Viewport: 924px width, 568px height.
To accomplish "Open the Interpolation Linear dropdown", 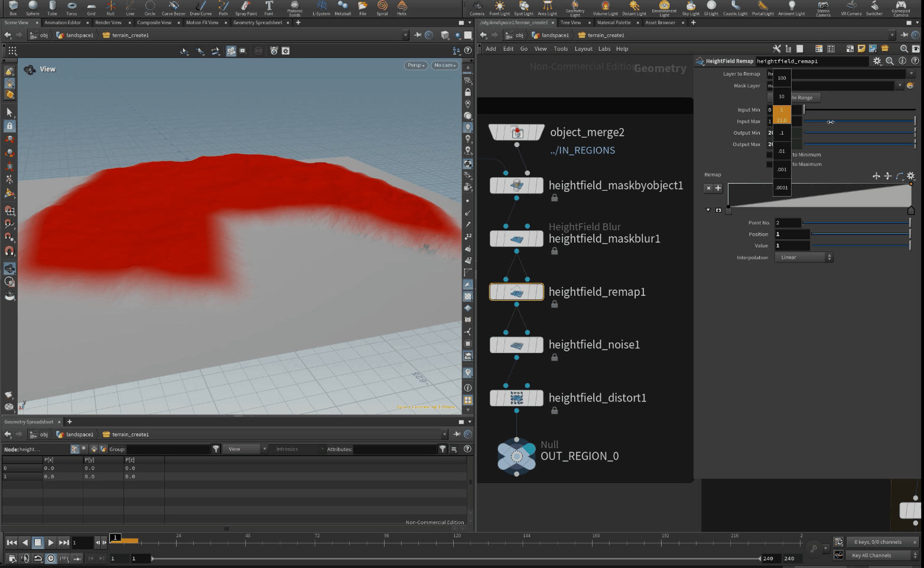I will tap(803, 257).
